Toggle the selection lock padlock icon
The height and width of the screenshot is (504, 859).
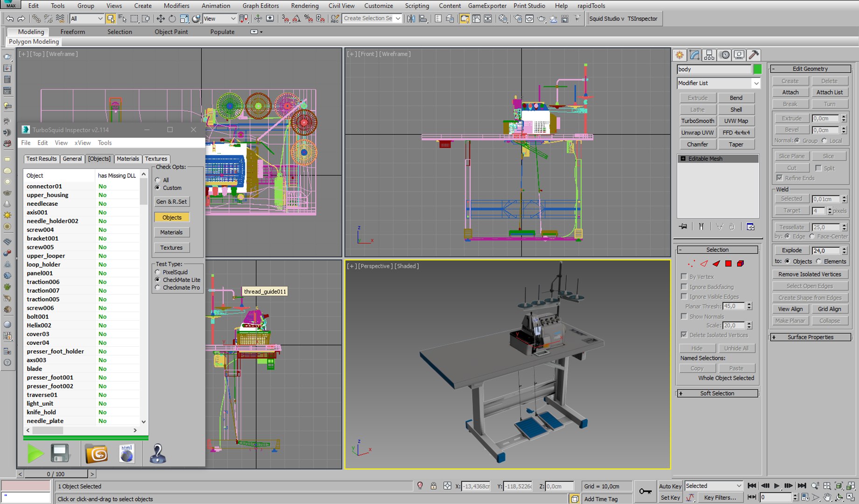tap(433, 486)
